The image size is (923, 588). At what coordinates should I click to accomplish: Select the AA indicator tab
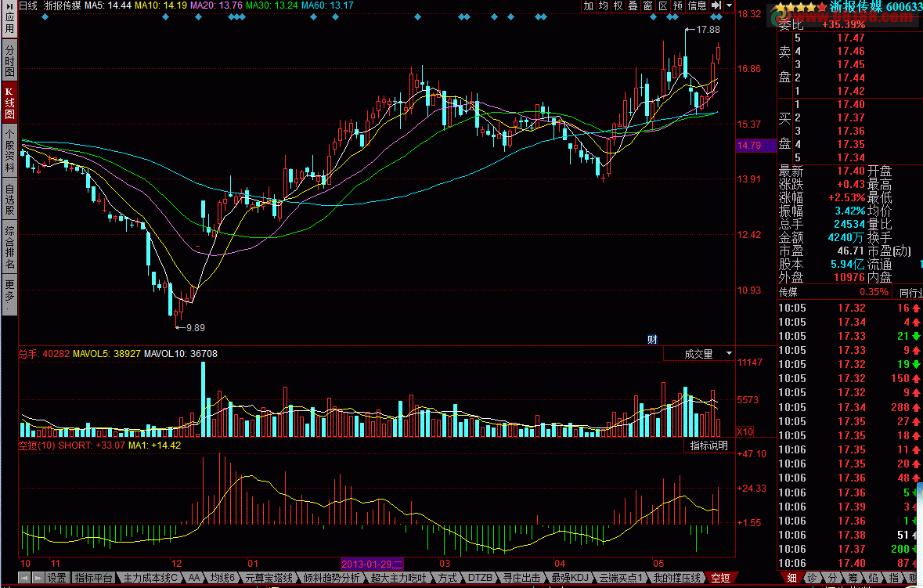(194, 578)
